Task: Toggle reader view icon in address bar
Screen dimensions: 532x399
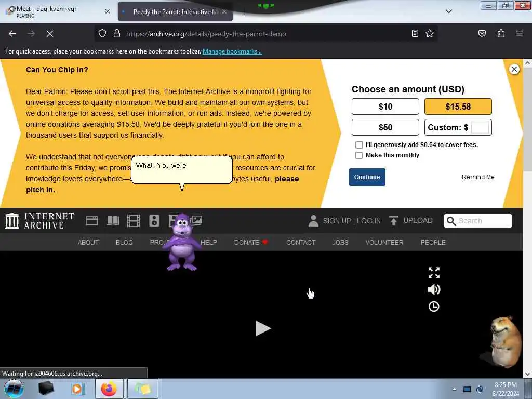Action: click(x=415, y=33)
